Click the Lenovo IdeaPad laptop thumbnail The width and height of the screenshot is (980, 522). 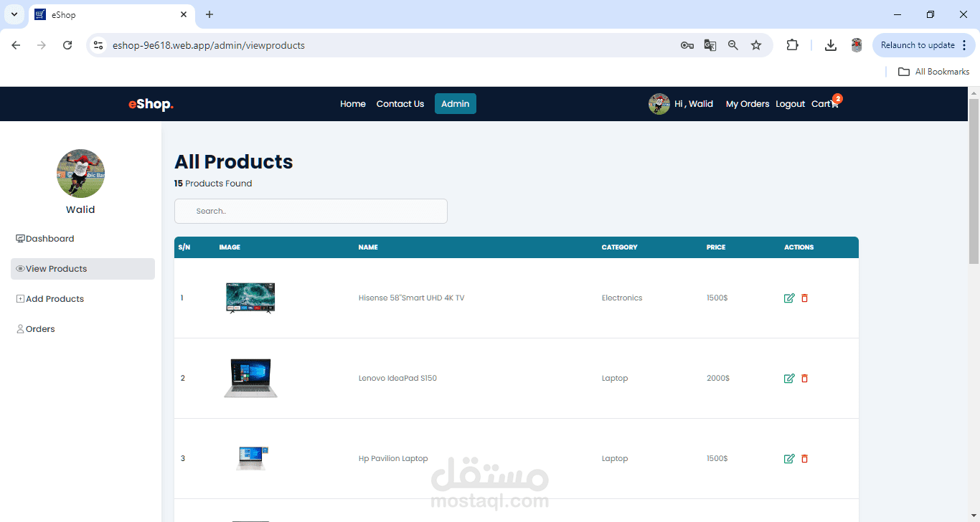pos(250,378)
